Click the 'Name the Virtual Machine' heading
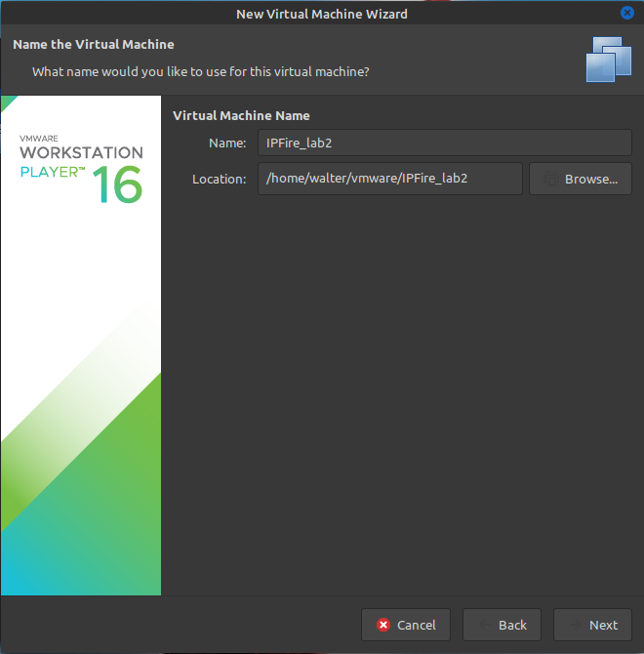Image resolution: width=644 pixels, height=654 pixels. point(94,44)
